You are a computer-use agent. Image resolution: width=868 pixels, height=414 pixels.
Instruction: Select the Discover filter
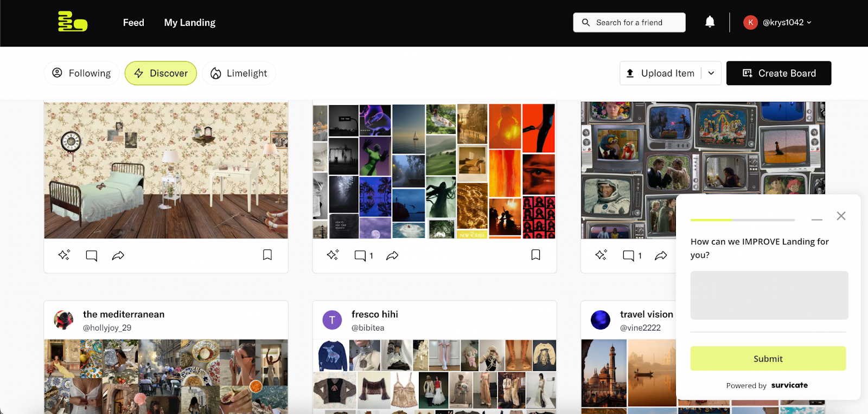click(161, 73)
